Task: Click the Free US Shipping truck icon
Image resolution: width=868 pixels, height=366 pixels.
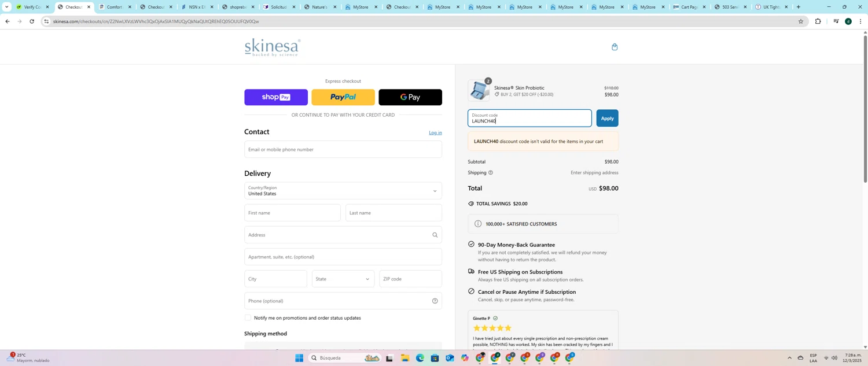Action: 471,271
